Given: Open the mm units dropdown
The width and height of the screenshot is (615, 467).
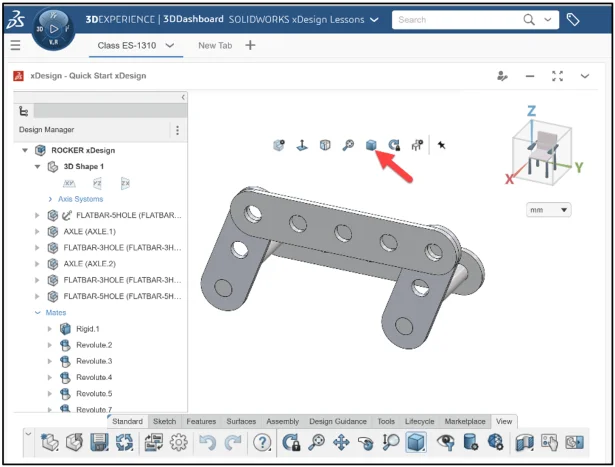Looking at the screenshot, I should tap(549, 210).
